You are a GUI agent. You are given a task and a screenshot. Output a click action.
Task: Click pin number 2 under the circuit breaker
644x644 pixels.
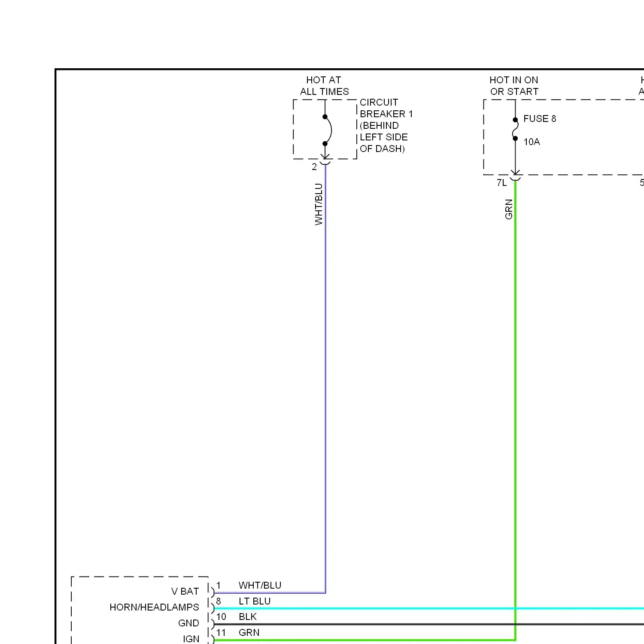[314, 167]
